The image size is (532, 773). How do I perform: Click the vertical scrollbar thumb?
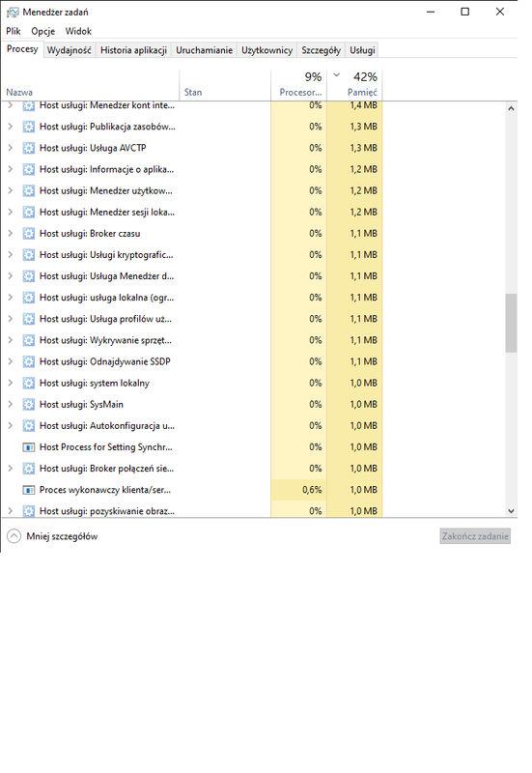[x=511, y=324]
